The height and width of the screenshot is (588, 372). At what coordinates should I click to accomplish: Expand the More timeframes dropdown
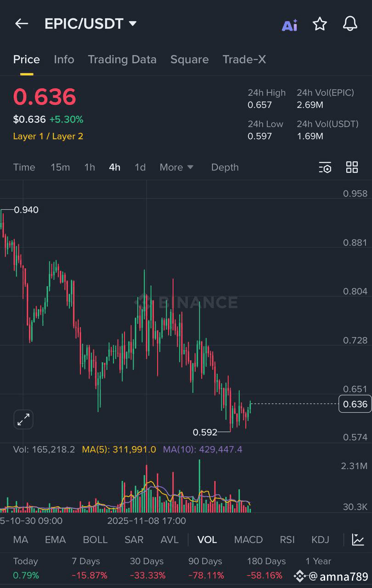pyautogui.click(x=176, y=167)
